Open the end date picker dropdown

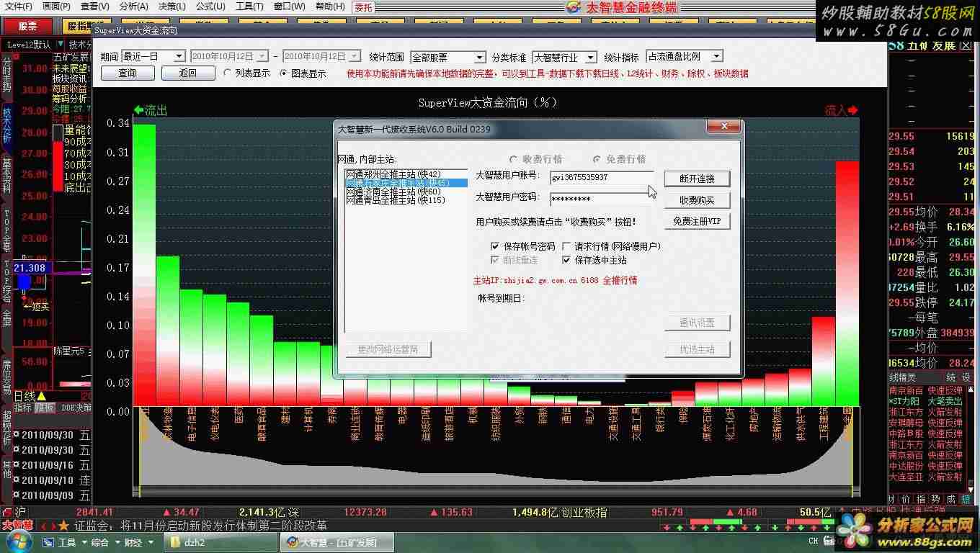pos(355,56)
